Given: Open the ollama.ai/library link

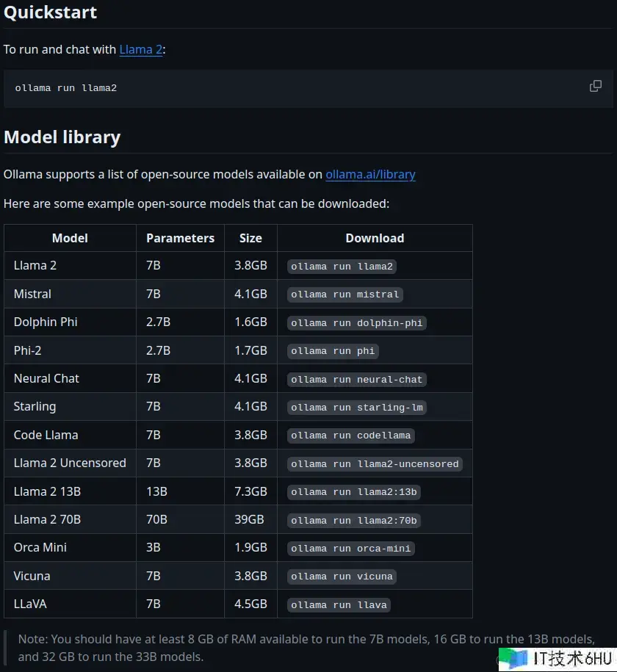Looking at the screenshot, I should click(370, 174).
